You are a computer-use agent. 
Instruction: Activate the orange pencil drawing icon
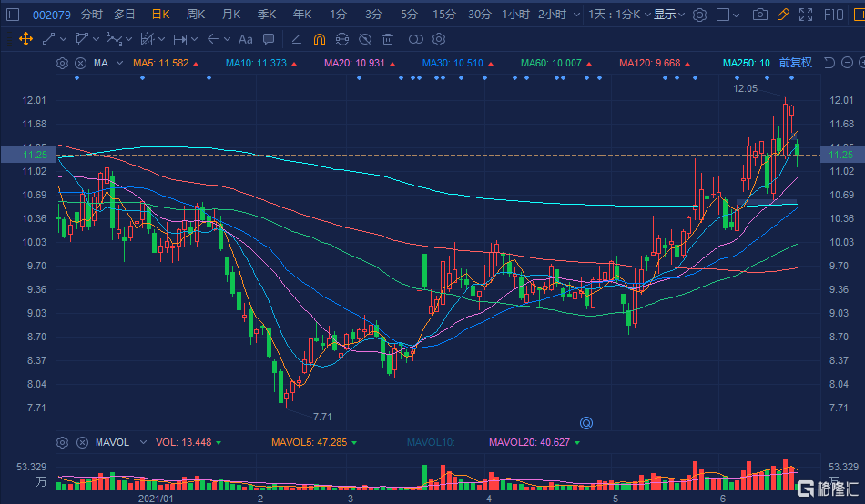pos(783,15)
